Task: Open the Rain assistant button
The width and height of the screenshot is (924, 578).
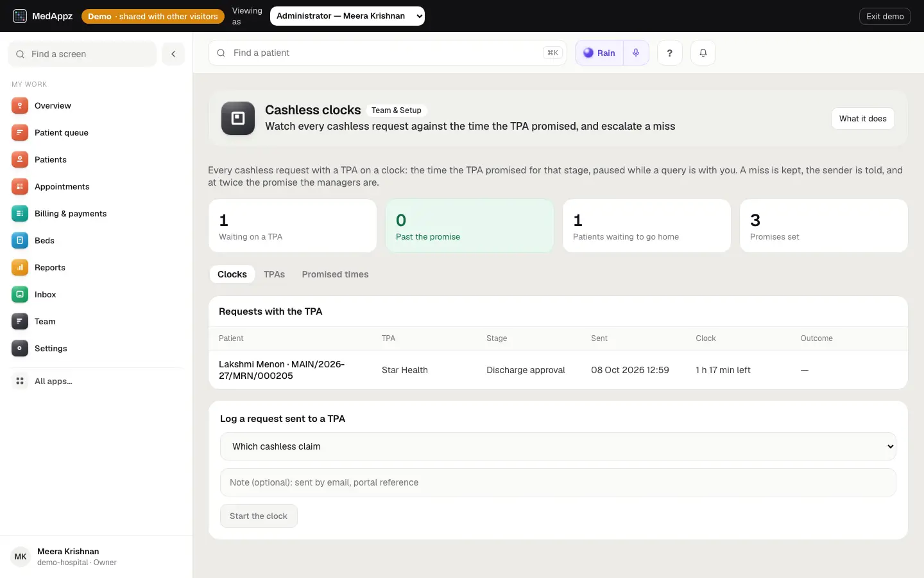Action: tap(599, 53)
